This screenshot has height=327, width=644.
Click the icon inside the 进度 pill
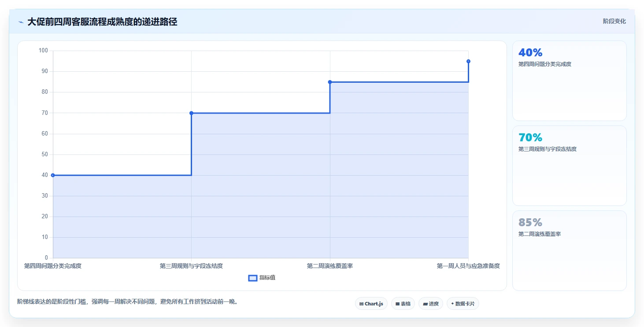pyautogui.click(x=425, y=304)
